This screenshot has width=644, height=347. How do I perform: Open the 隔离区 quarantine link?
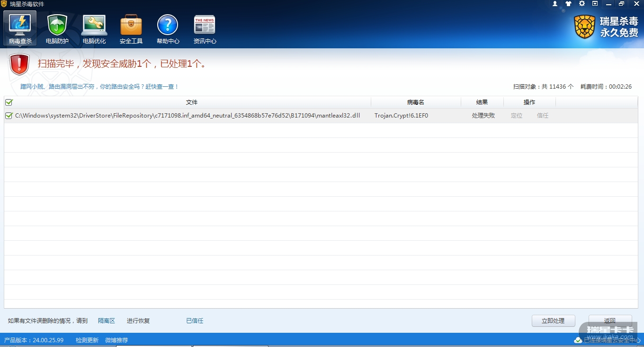[x=107, y=321]
